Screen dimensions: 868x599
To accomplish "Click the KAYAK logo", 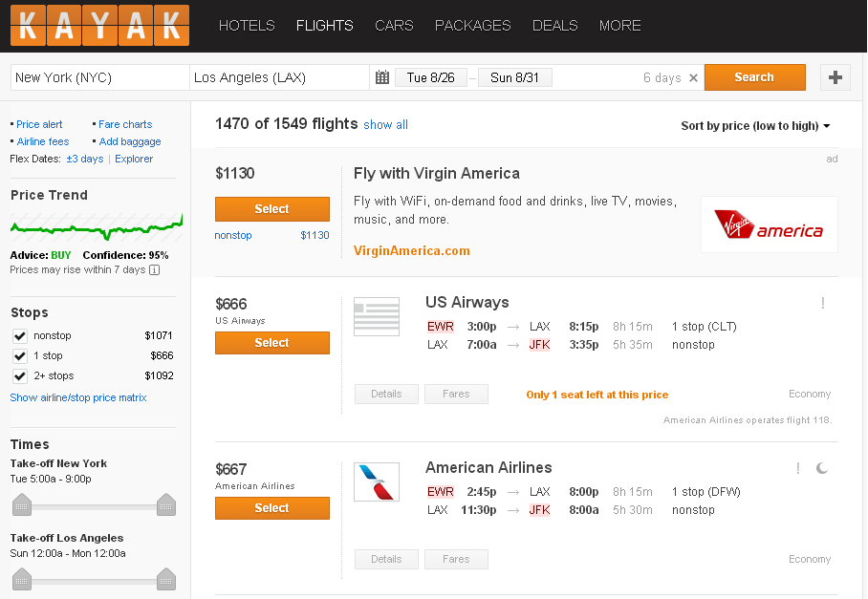I will [99, 26].
